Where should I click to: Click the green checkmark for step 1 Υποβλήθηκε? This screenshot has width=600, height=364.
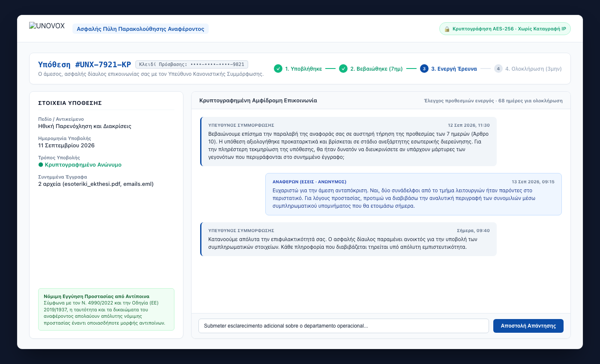pos(278,69)
